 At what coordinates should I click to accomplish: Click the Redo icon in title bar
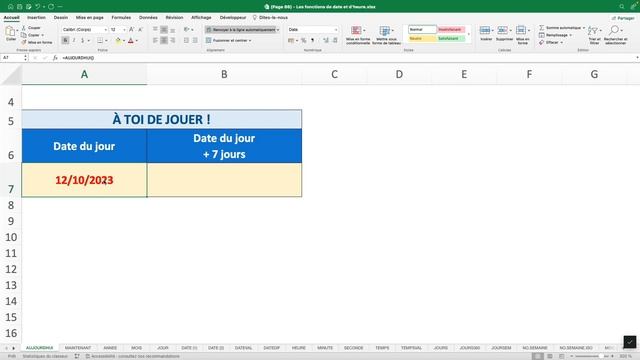51,7
